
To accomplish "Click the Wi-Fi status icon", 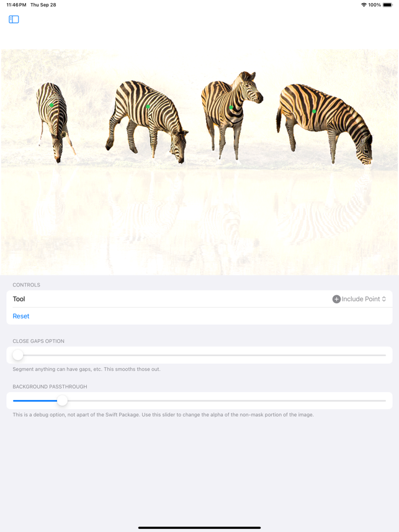I will pyautogui.click(x=364, y=5).
